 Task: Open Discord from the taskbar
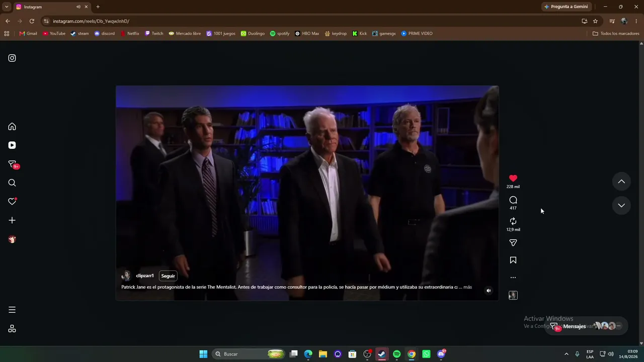(x=441, y=354)
